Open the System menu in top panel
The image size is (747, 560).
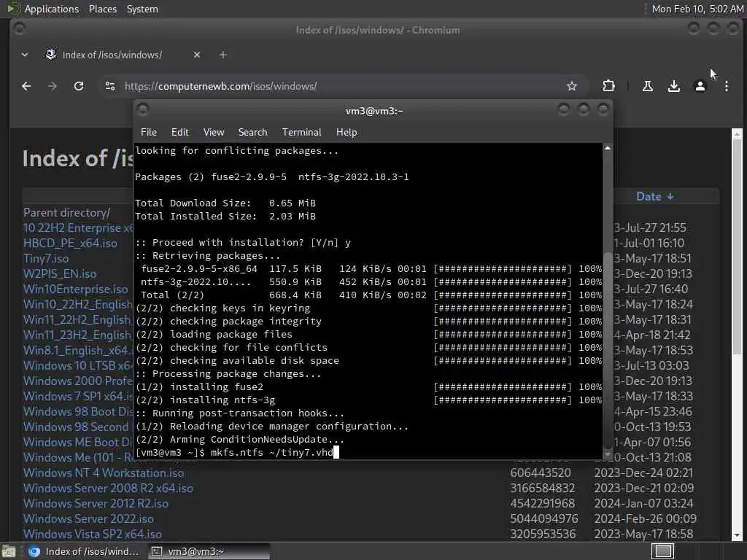pos(142,9)
